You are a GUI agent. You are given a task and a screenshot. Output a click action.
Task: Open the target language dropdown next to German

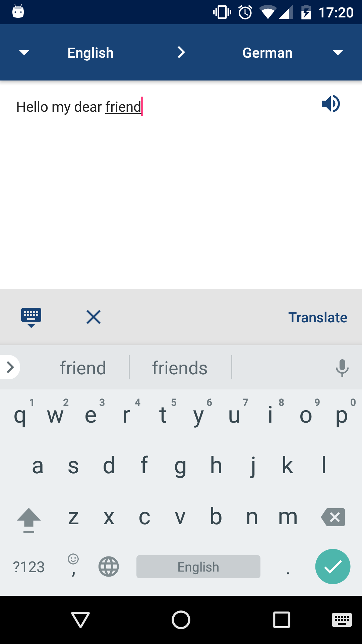tap(338, 52)
